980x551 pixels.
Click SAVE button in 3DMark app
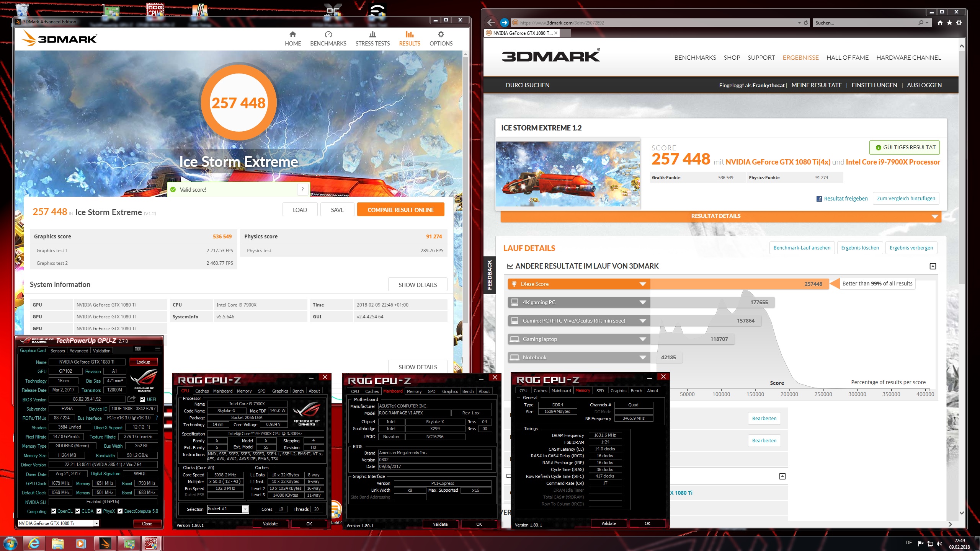[x=337, y=210]
